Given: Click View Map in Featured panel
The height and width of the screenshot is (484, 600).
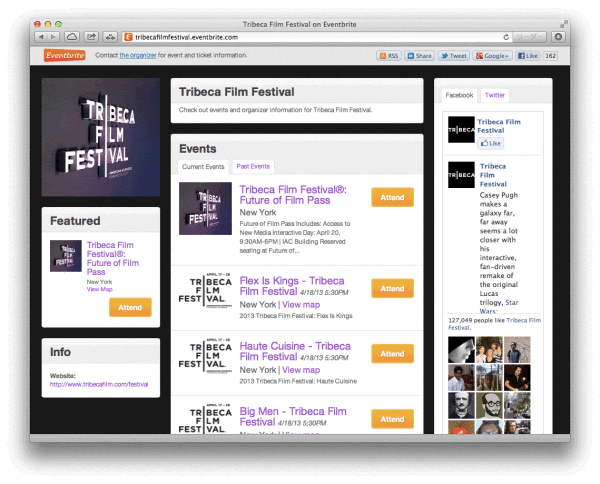Looking at the screenshot, I should coord(99,289).
